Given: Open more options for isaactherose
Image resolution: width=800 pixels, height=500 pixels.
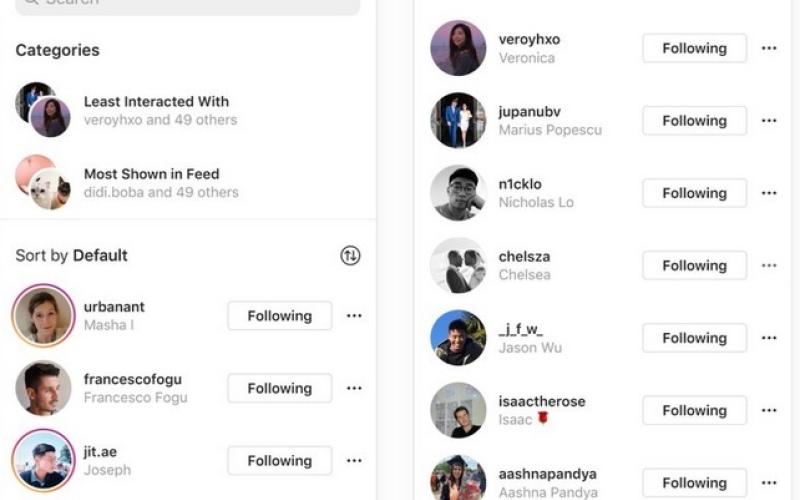Looking at the screenshot, I should (769, 410).
